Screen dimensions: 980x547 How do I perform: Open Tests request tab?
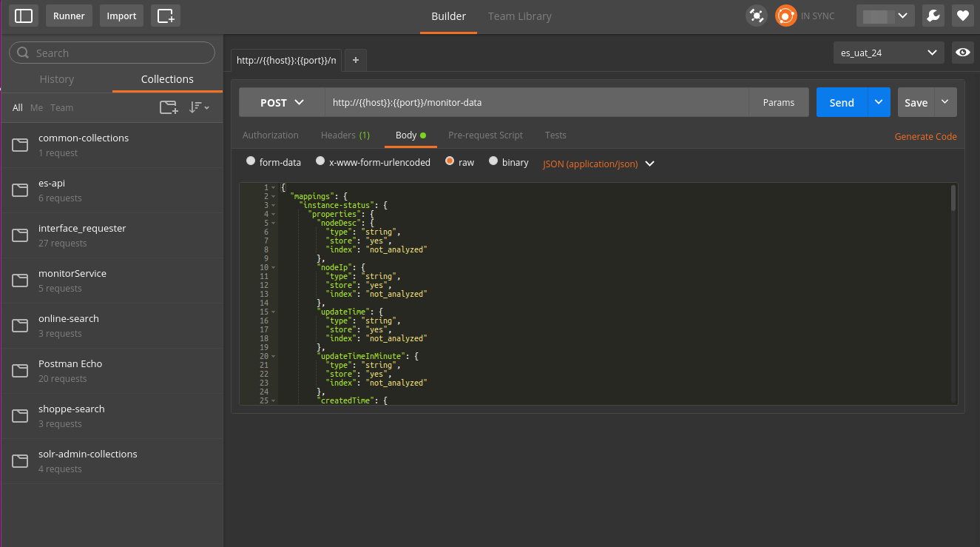coord(555,135)
